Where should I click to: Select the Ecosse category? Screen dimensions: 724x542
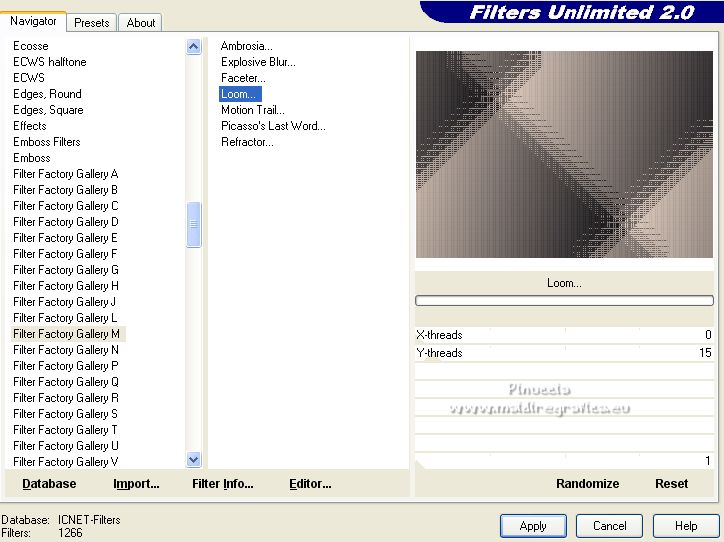pyautogui.click(x=30, y=46)
